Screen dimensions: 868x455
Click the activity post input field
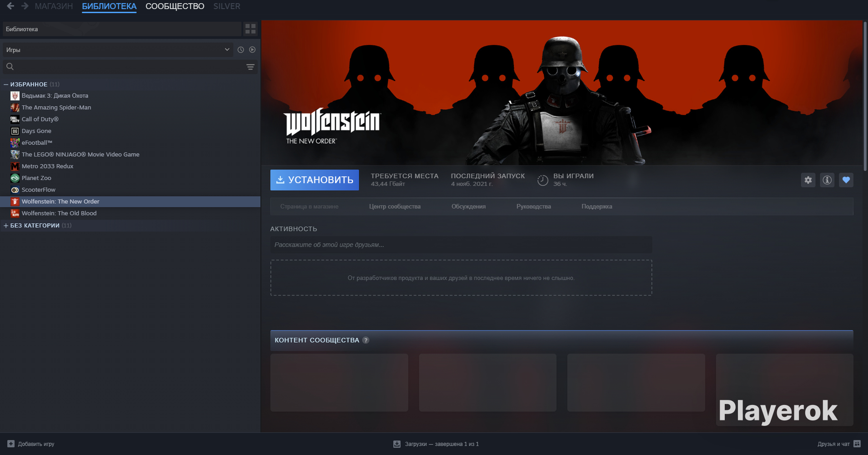click(x=461, y=245)
